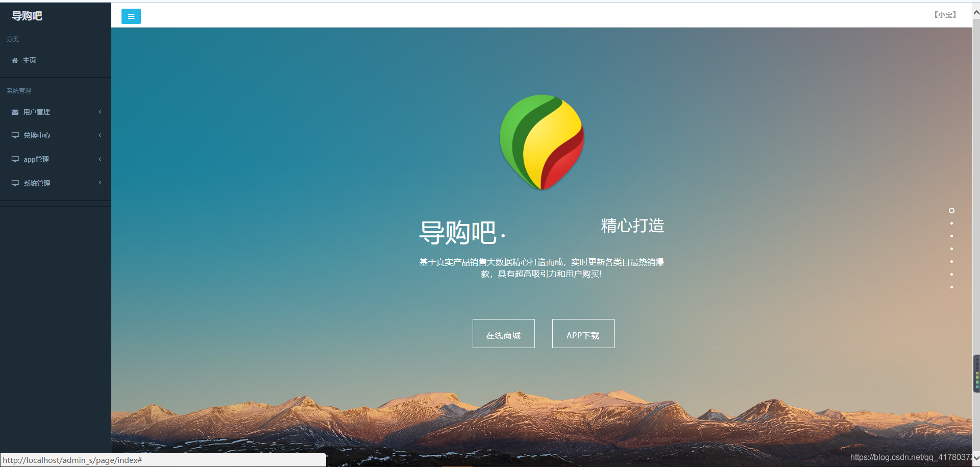The image size is (980, 467).
Task: Expand the 兑换中心 chevron
Action: (100, 135)
